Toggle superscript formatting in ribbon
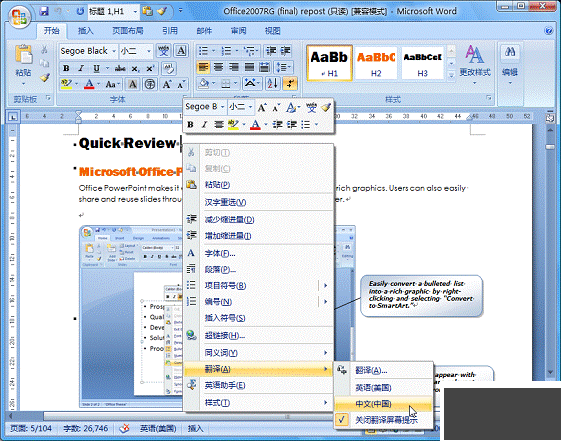The width and height of the screenshot is (561, 441). (150, 68)
